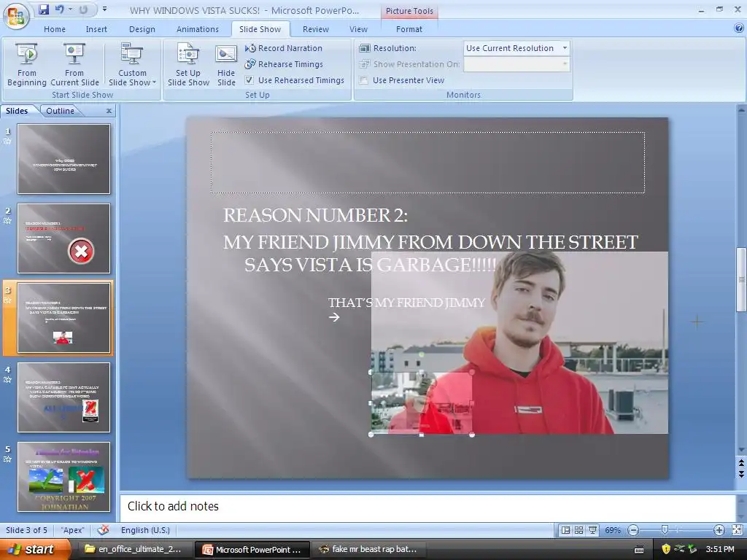Open the Picture Tools Format tab
Viewport: 747px width, 560px height.
[409, 29]
